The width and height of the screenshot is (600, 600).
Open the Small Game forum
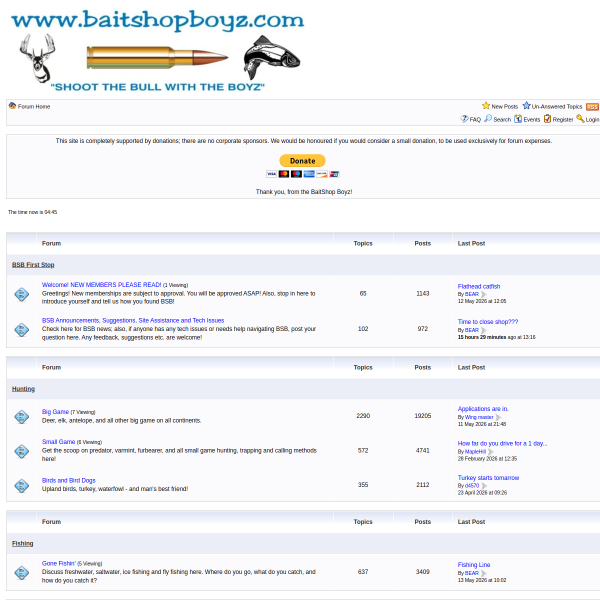(58, 442)
